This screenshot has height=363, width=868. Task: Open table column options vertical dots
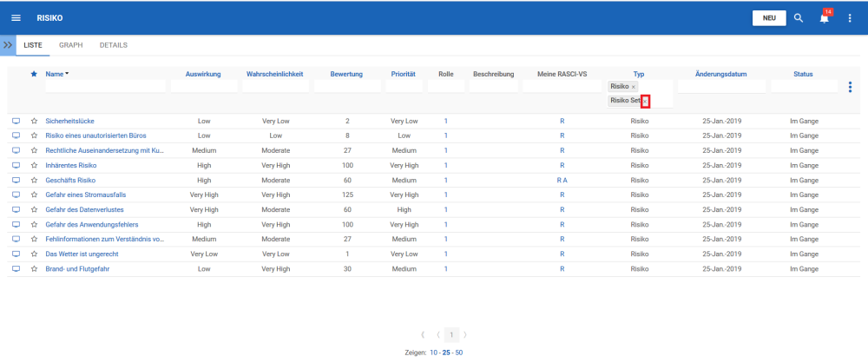coord(851,87)
